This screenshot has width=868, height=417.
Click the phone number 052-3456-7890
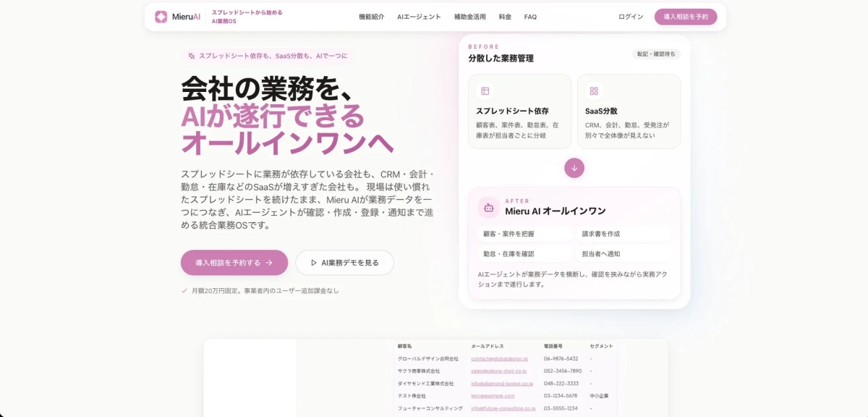coord(563,371)
